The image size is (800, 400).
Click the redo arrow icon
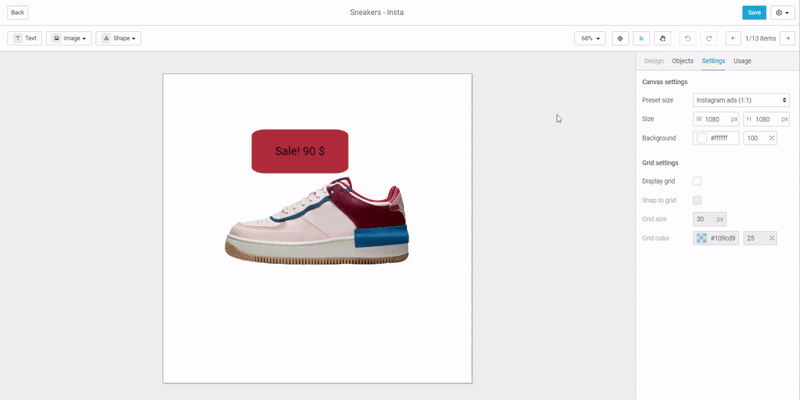click(x=708, y=38)
